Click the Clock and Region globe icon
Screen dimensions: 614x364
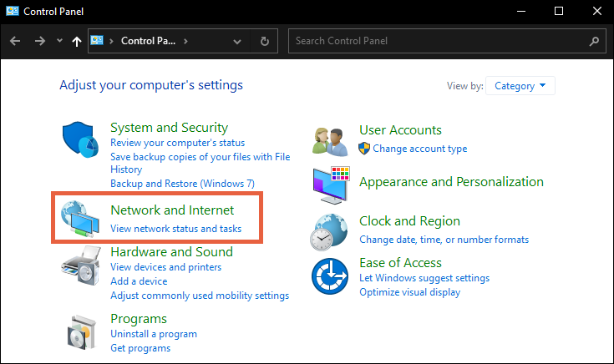point(331,231)
